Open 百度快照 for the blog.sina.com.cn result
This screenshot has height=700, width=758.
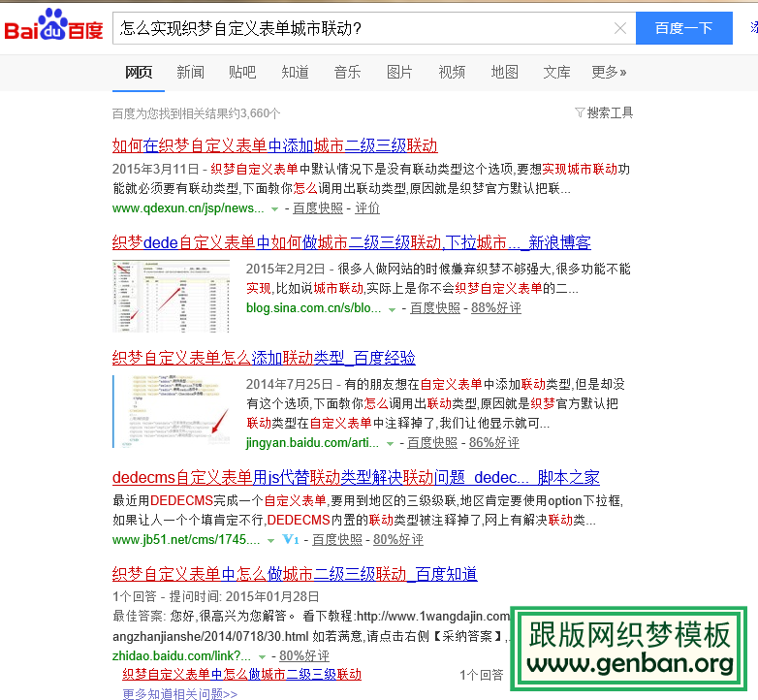tap(435, 308)
